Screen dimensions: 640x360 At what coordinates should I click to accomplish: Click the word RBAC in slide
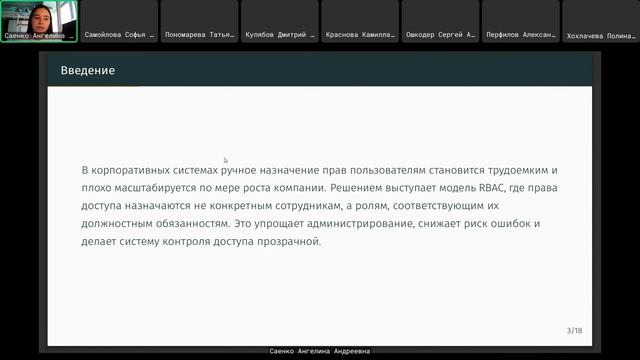point(492,188)
